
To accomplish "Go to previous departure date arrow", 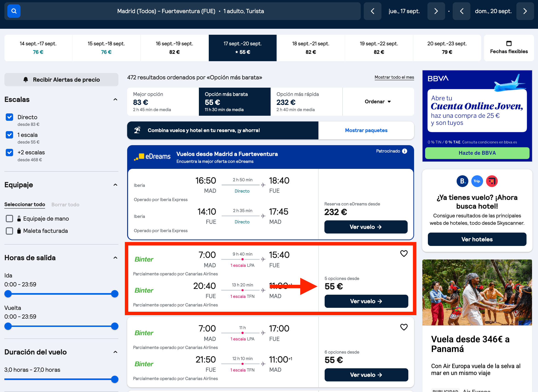I will [372, 11].
